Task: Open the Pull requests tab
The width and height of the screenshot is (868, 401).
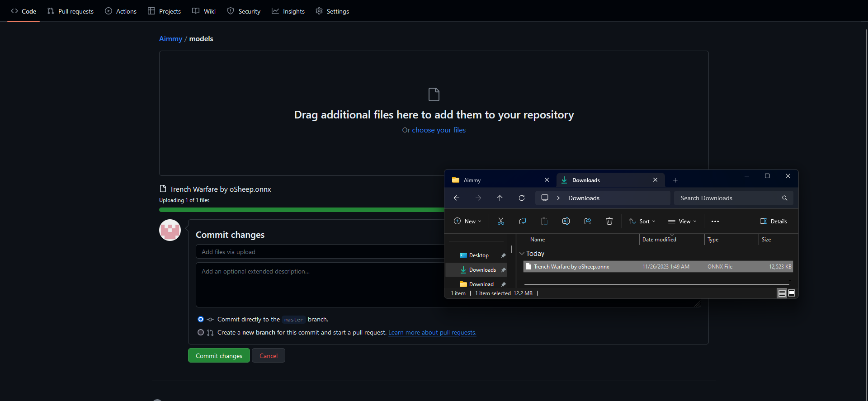Action: coord(71,11)
